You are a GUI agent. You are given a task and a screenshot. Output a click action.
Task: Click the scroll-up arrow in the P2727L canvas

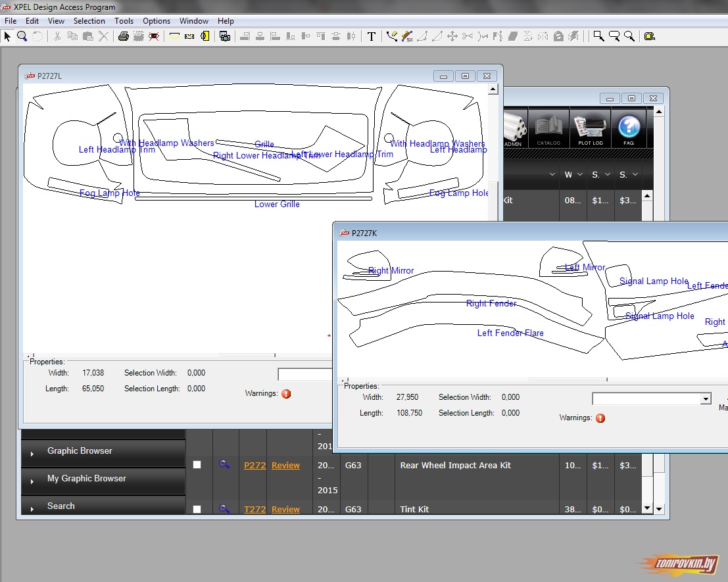(493, 89)
